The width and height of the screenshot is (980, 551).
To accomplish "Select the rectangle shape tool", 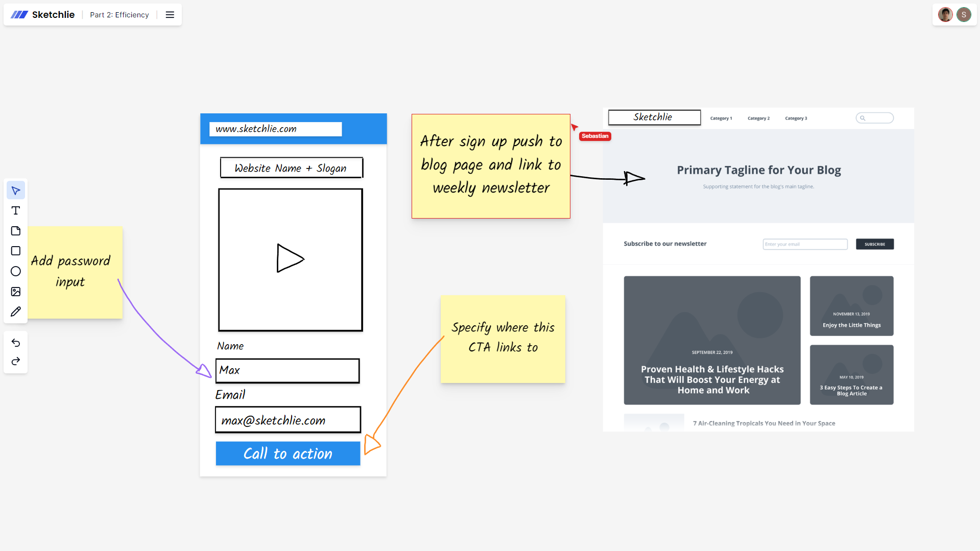I will pyautogui.click(x=16, y=251).
